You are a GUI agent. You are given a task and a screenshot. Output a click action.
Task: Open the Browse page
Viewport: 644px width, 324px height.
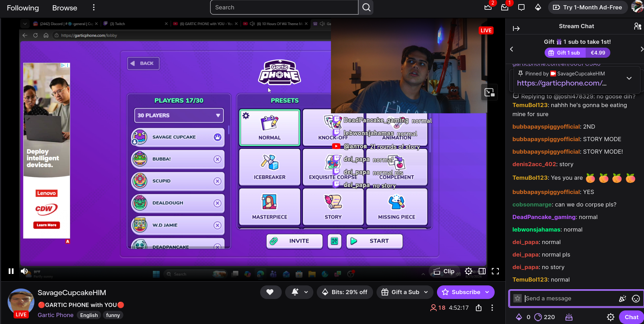click(x=65, y=8)
